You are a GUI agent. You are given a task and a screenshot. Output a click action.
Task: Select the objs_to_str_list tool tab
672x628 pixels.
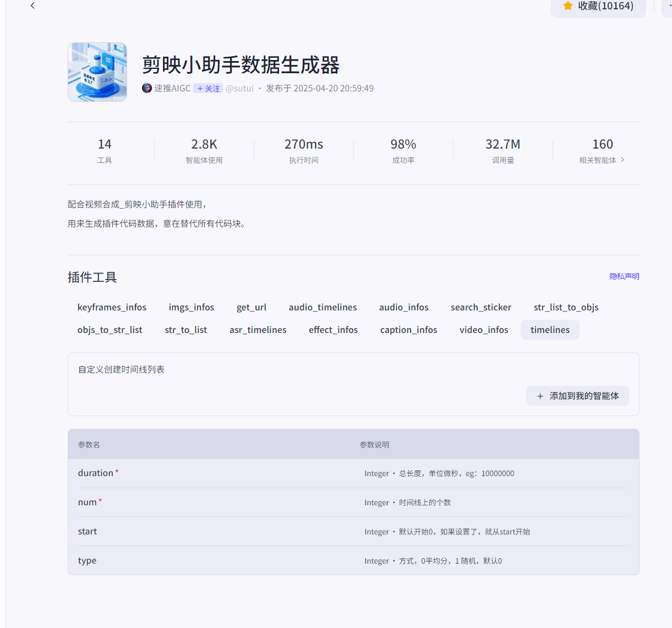(x=110, y=330)
